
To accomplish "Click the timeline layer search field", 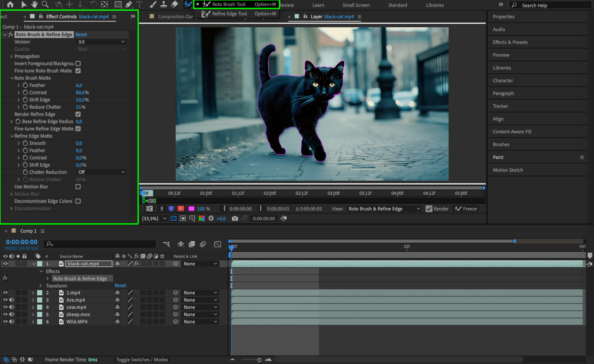I will (100, 244).
